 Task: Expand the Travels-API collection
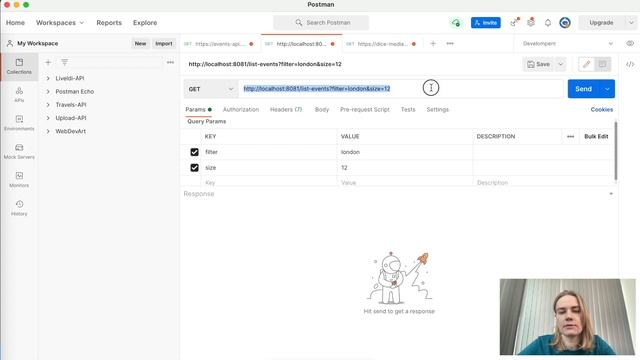point(48,104)
